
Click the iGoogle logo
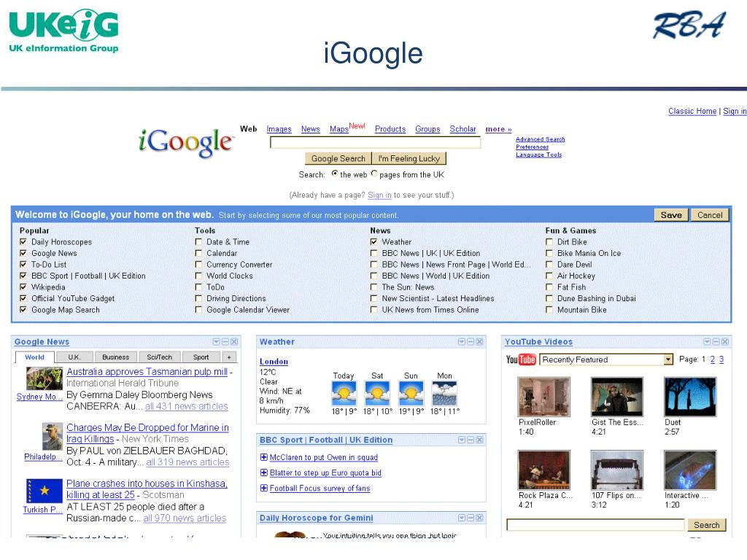[186, 142]
